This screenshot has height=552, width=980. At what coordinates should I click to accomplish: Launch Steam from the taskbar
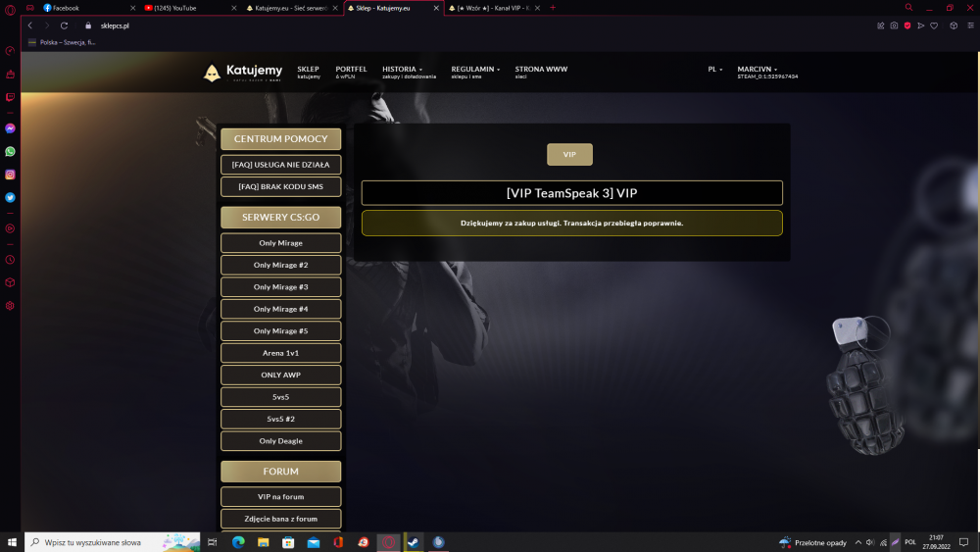click(x=414, y=542)
